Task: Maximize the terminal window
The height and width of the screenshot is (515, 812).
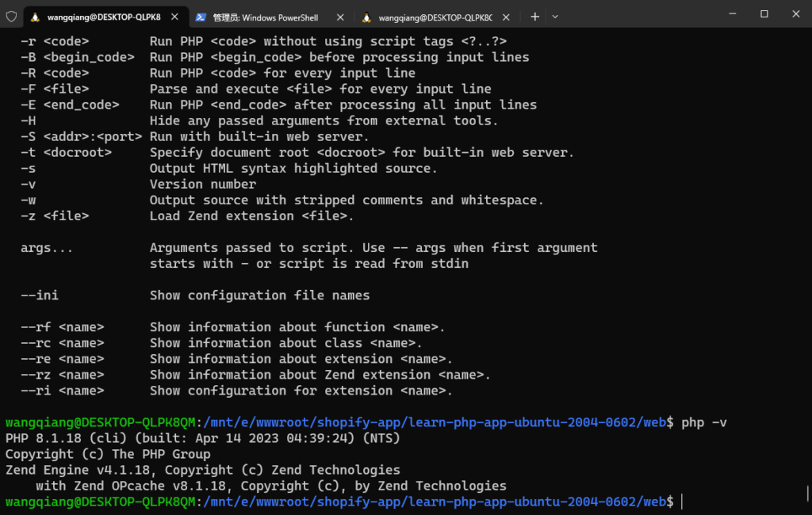Action: tap(764, 14)
